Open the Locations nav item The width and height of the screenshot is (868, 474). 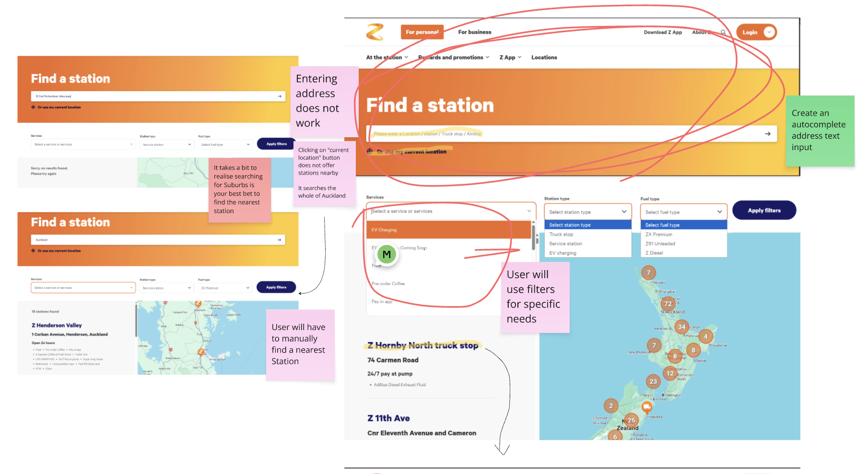[544, 57]
